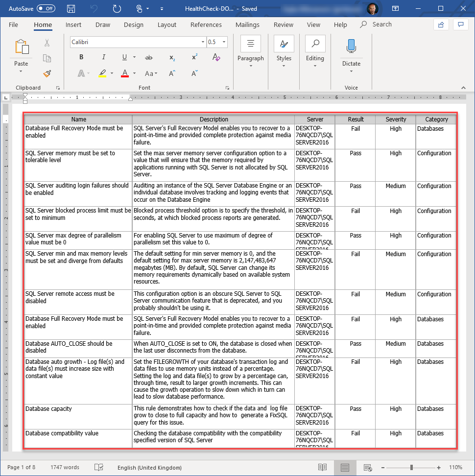475x476 pixels.
Task: Click the Comments icon button
Action: coord(460,24)
